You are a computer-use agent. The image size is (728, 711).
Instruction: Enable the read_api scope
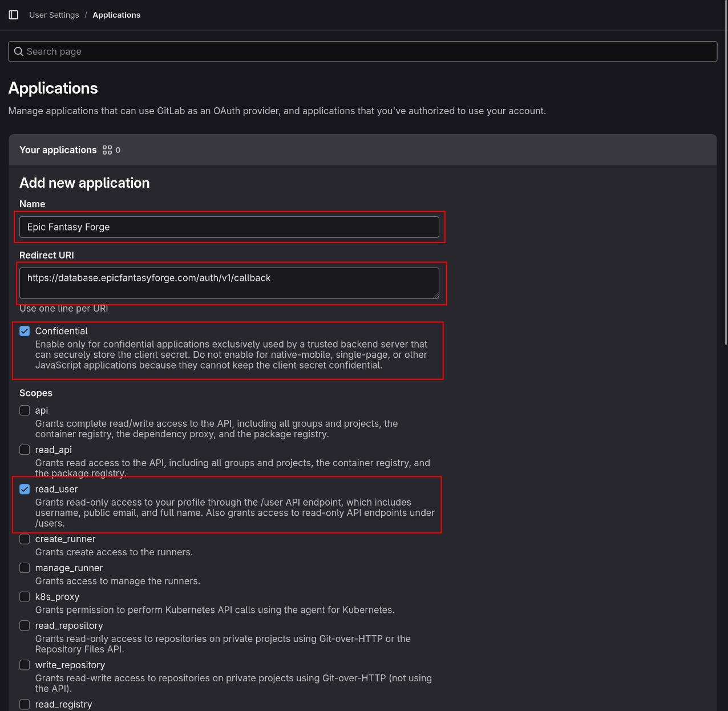tap(25, 450)
